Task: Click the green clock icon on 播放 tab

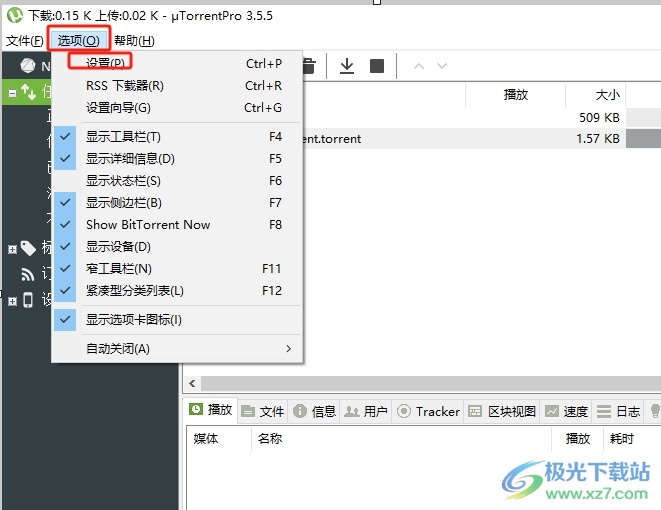Action: (x=196, y=409)
